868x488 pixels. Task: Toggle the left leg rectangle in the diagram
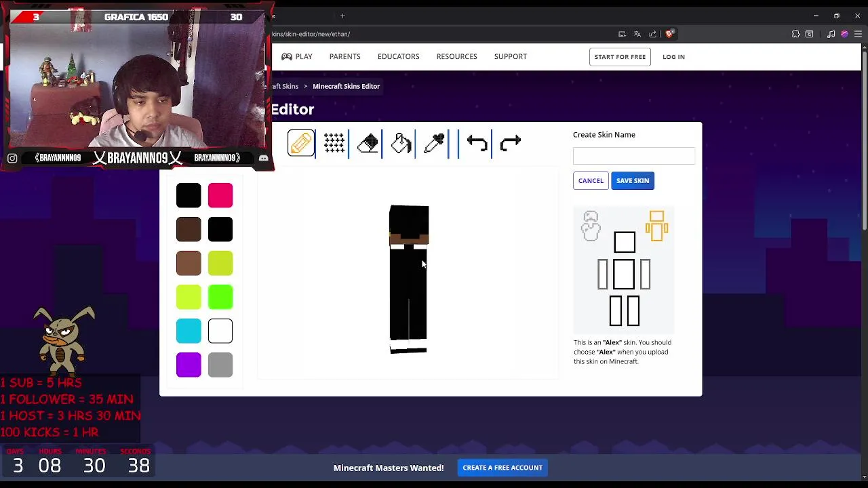point(616,311)
